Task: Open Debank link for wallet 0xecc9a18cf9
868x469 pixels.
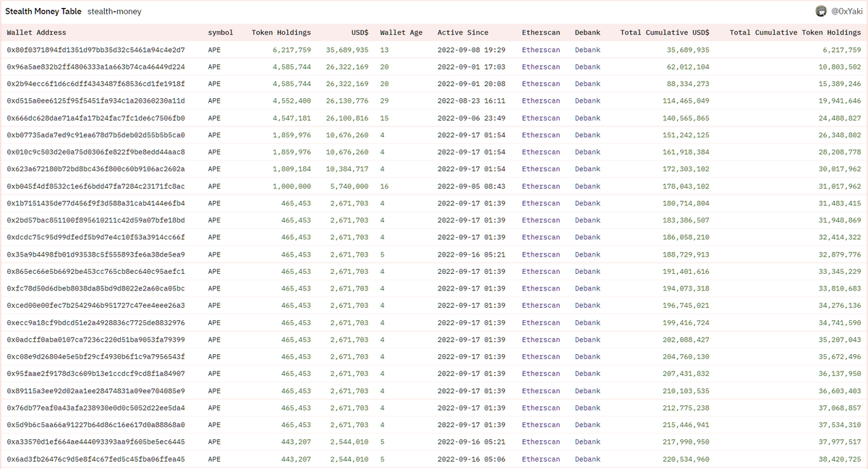Action: [x=587, y=323]
